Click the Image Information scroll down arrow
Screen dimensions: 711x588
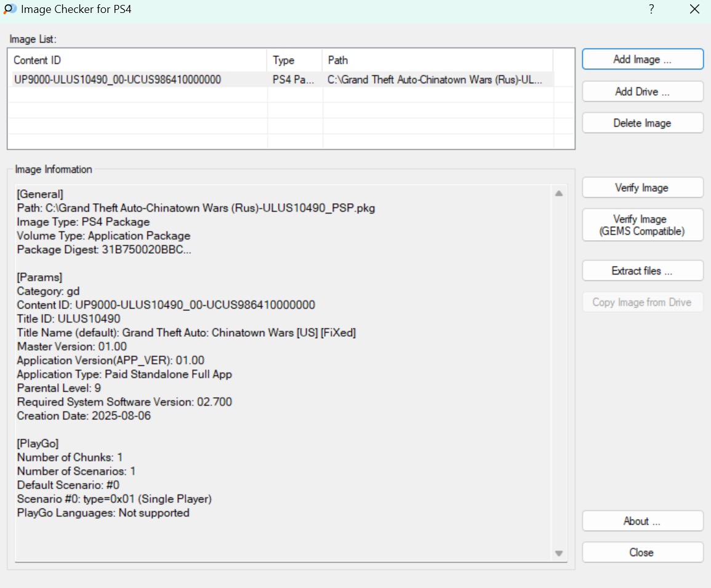[x=559, y=554]
